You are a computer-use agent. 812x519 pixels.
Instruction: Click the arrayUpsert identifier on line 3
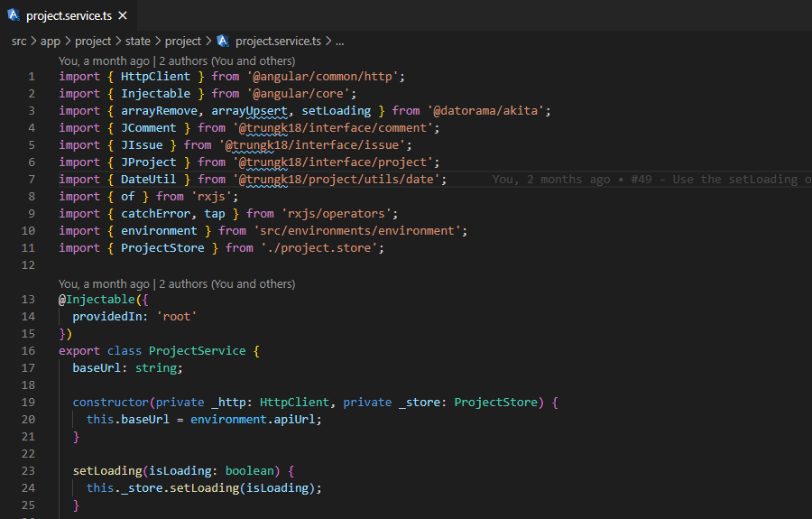(x=249, y=110)
